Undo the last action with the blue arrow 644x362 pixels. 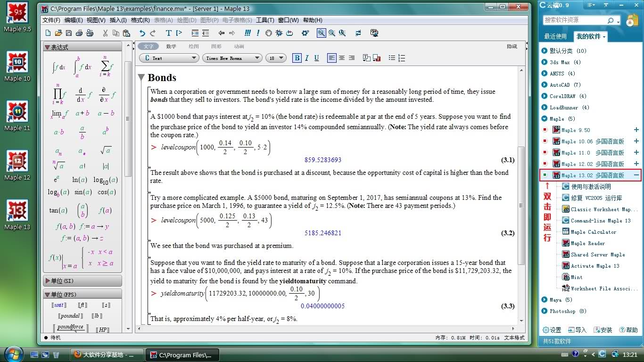point(142,33)
